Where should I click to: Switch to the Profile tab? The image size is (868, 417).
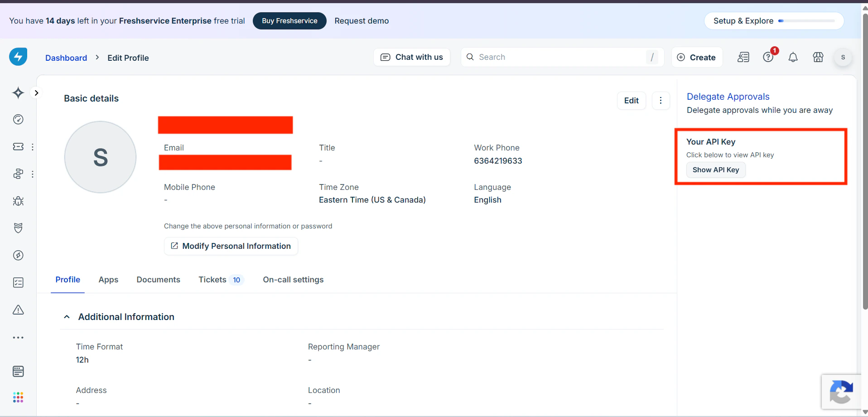coord(68,280)
